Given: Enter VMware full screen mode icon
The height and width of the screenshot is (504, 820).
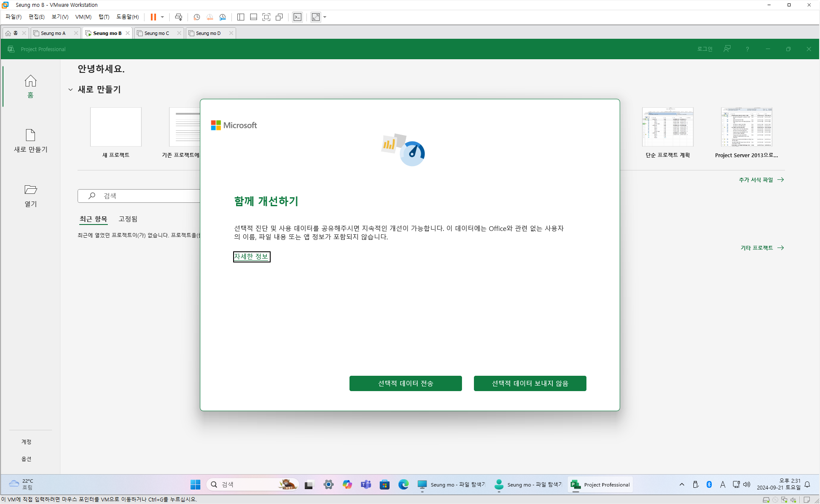Looking at the screenshot, I should click(266, 17).
